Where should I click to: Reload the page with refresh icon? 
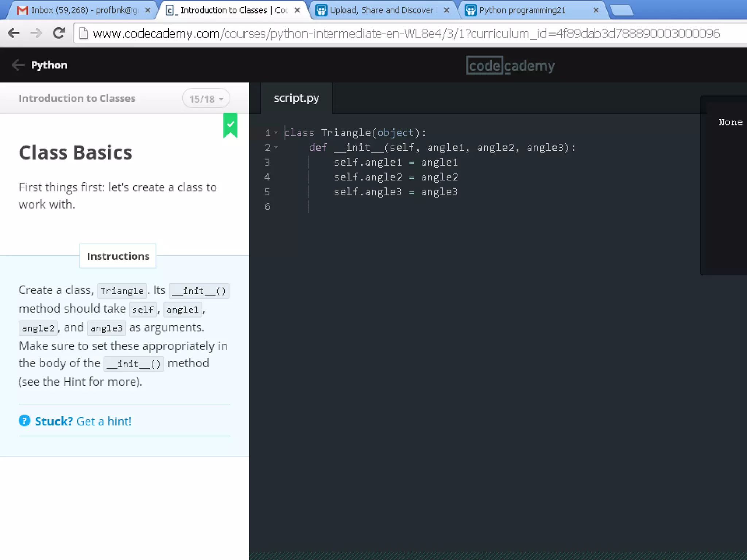pos(58,33)
